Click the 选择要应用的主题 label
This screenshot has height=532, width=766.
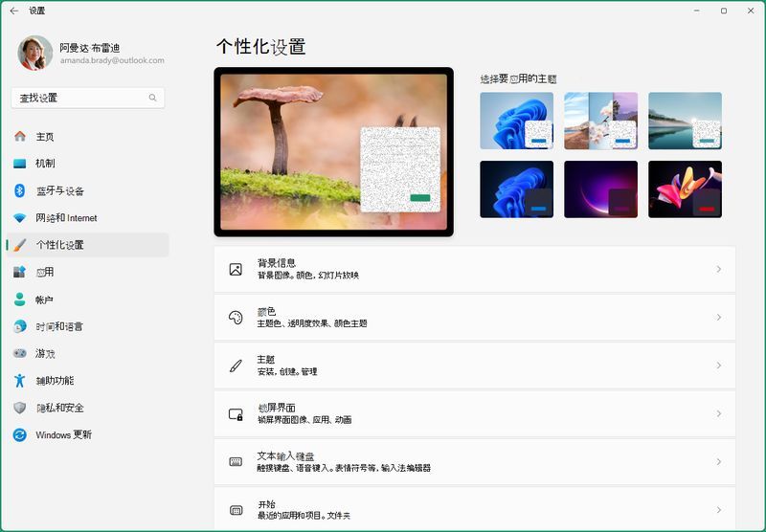coord(518,79)
